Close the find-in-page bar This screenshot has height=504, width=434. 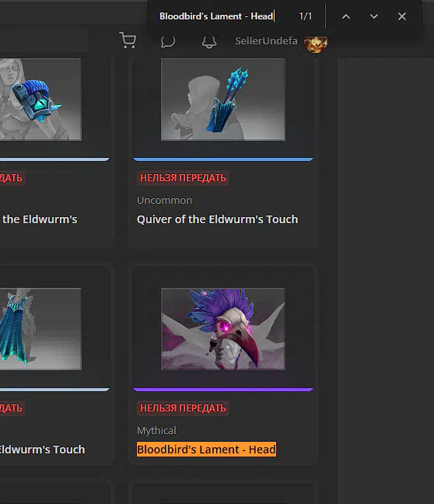(x=402, y=16)
